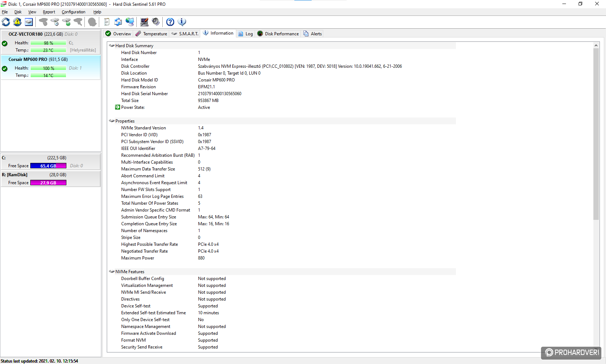Image resolution: width=606 pixels, height=364 pixels.
Task: Click the vertical scrollbar thumb in the information panel
Action: 596,134
